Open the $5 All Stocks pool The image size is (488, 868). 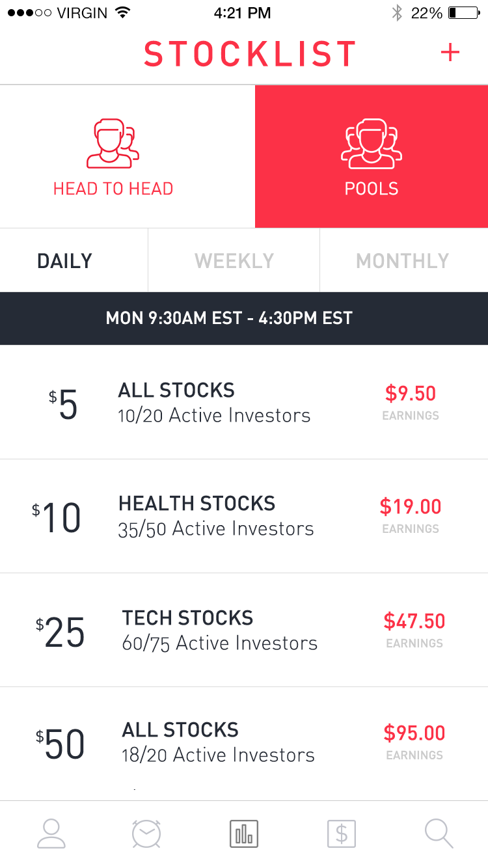214,403
